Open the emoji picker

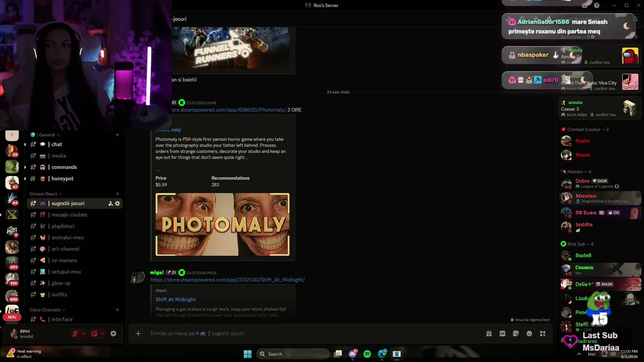529,333
